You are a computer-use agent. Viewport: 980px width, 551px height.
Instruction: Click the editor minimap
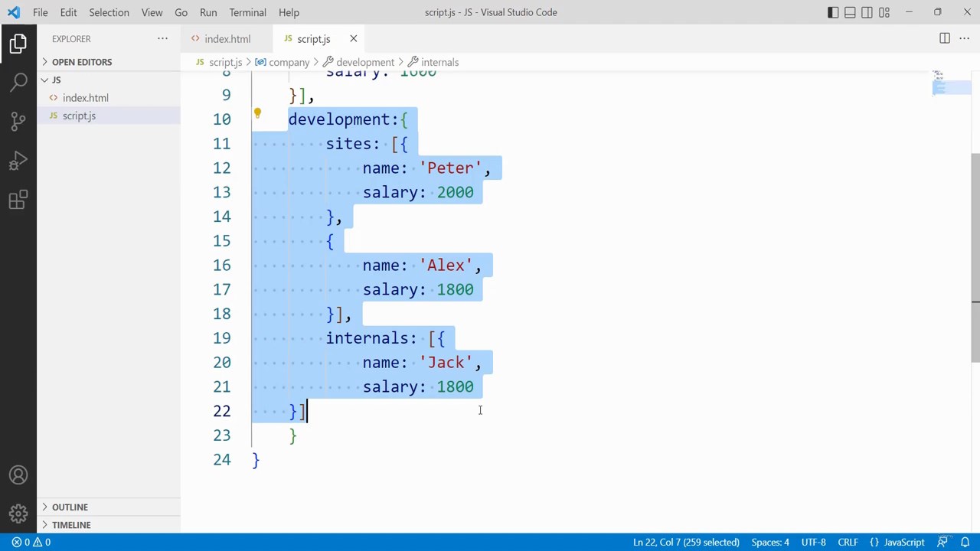[950, 84]
